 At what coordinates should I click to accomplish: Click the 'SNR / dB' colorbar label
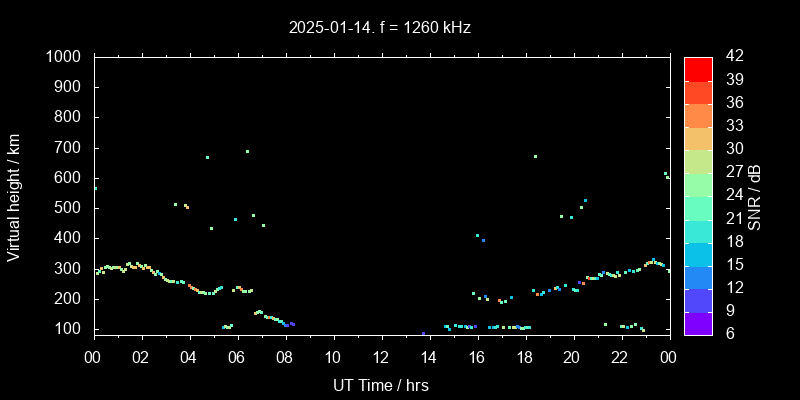(755, 195)
